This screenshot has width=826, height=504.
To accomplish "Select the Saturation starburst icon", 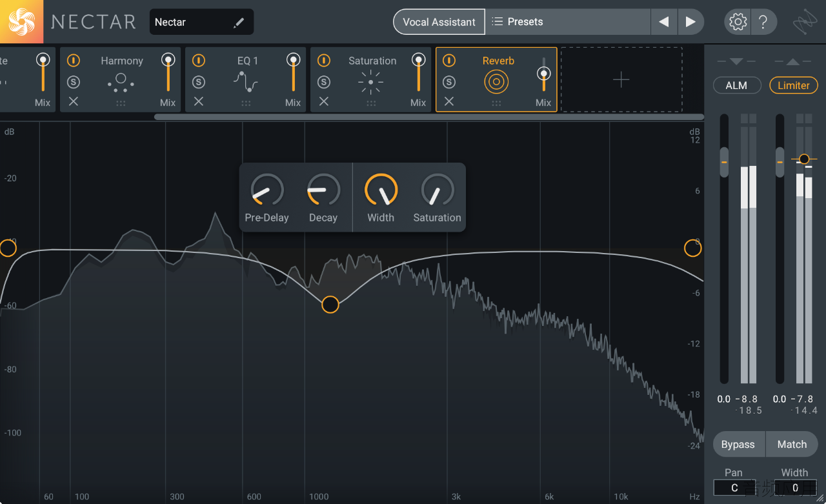I will (371, 82).
